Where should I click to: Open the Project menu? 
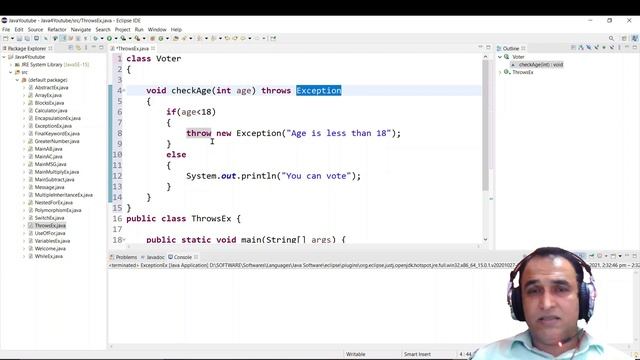tap(122, 30)
